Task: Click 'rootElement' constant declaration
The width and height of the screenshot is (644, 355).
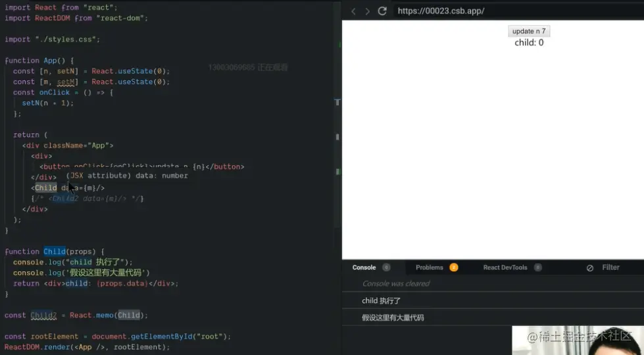Action: click(x=54, y=337)
